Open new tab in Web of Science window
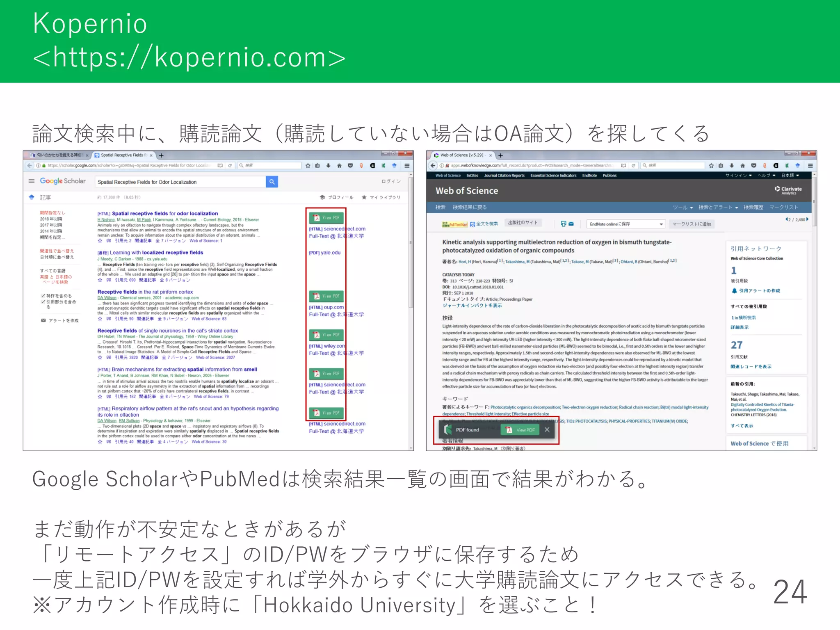The height and width of the screenshot is (630, 840). coord(500,155)
